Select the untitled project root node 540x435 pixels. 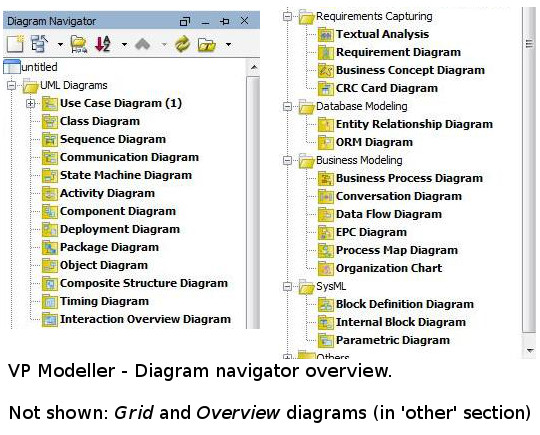click(30, 67)
